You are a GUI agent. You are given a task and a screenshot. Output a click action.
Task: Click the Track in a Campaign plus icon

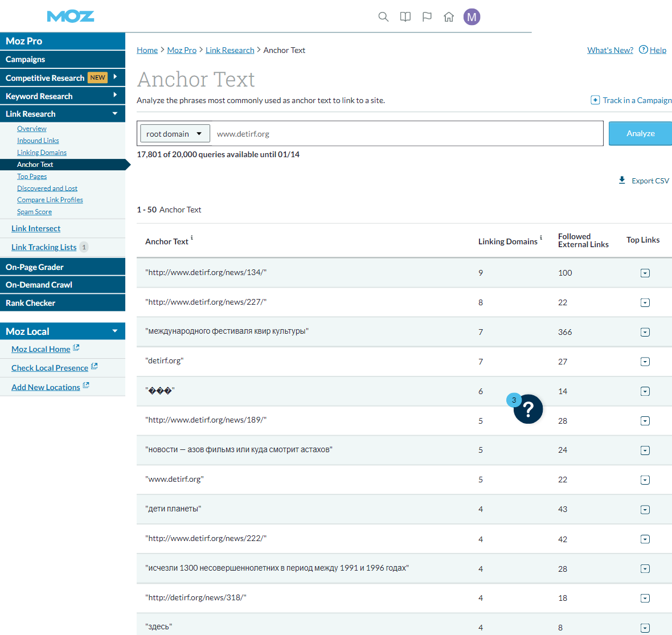click(x=595, y=100)
